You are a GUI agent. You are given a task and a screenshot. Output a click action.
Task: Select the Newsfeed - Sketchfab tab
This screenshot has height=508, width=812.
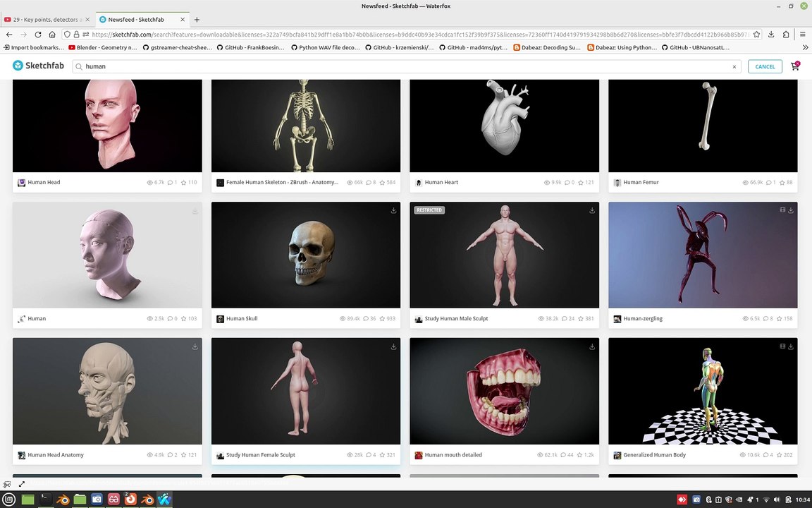pyautogui.click(x=142, y=19)
